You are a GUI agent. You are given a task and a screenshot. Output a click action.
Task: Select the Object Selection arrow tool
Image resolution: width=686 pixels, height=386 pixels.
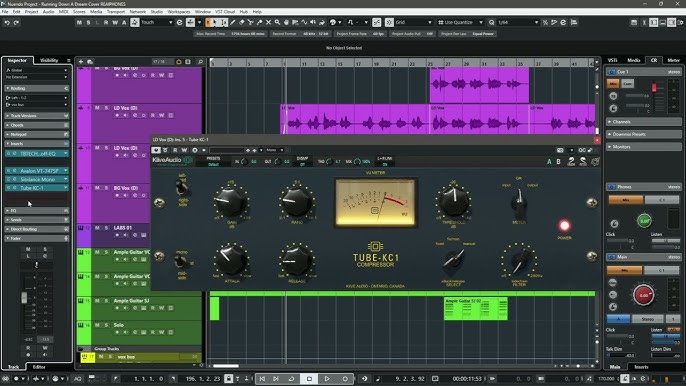pyautogui.click(x=216, y=22)
